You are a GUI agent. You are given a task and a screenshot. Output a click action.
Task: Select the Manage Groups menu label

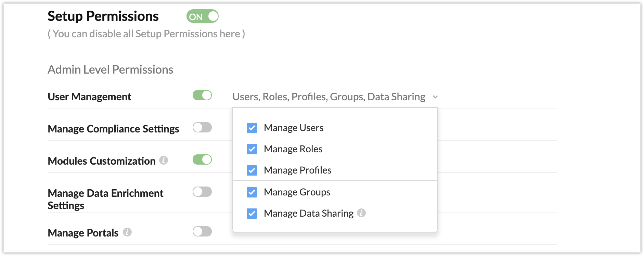tap(297, 192)
